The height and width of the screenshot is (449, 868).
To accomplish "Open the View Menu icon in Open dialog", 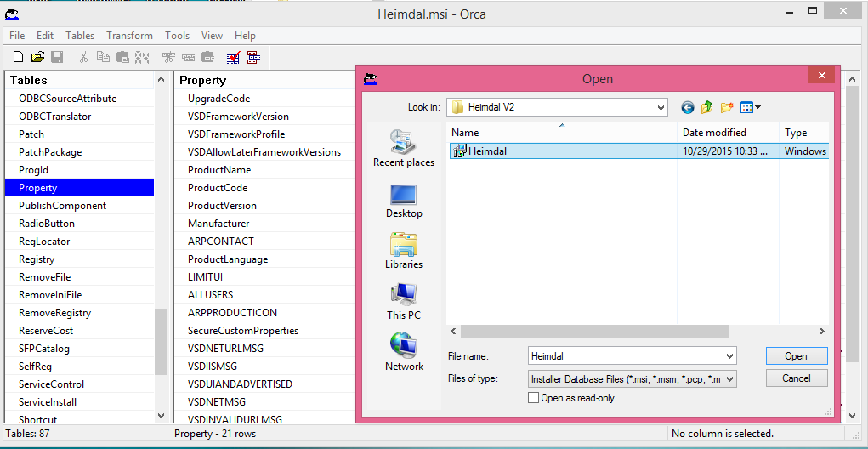I will click(746, 107).
